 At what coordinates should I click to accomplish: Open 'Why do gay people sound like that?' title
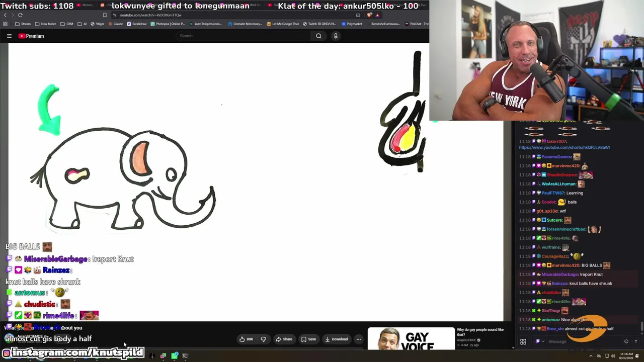[480, 332]
